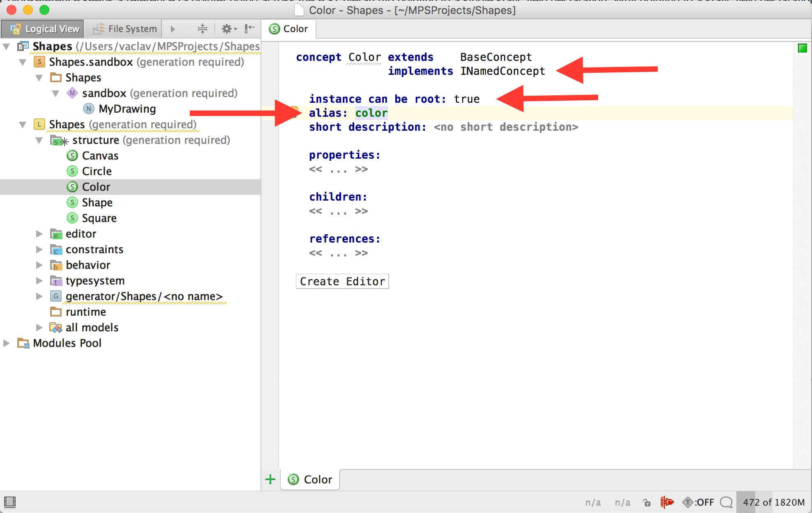Click the red power save indicator icon

click(667, 502)
